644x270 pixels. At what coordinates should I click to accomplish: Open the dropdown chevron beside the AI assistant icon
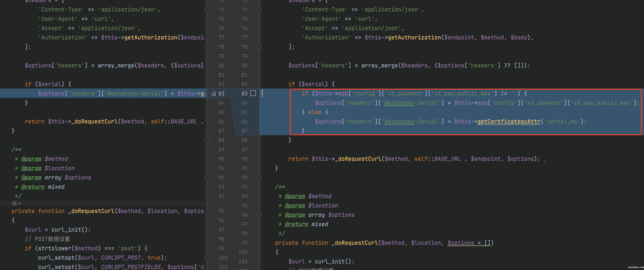(x=20, y=203)
